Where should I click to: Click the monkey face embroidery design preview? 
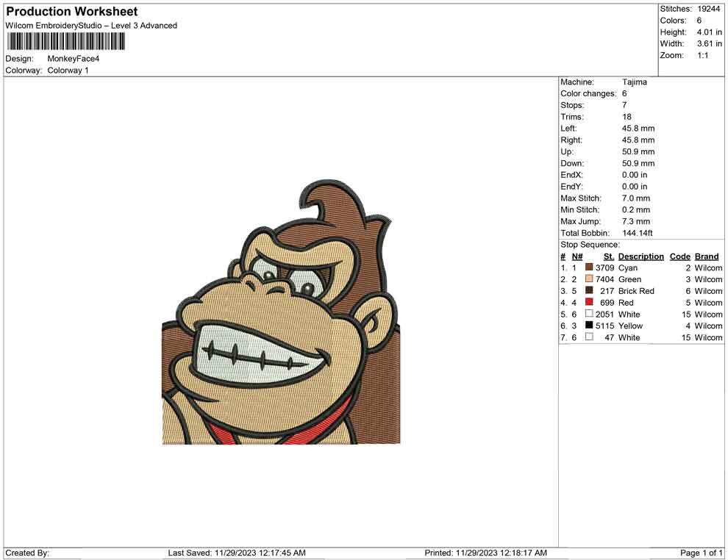pyautogui.click(x=281, y=312)
